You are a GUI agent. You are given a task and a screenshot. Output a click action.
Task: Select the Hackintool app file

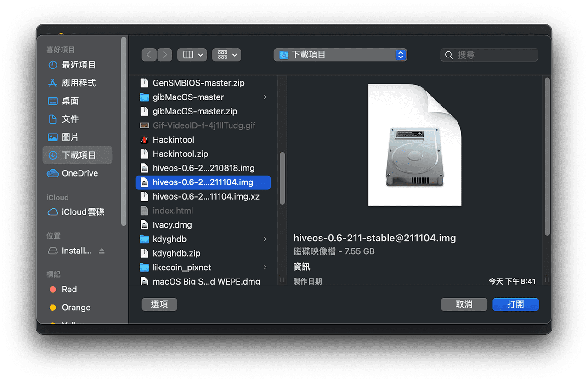(x=173, y=140)
